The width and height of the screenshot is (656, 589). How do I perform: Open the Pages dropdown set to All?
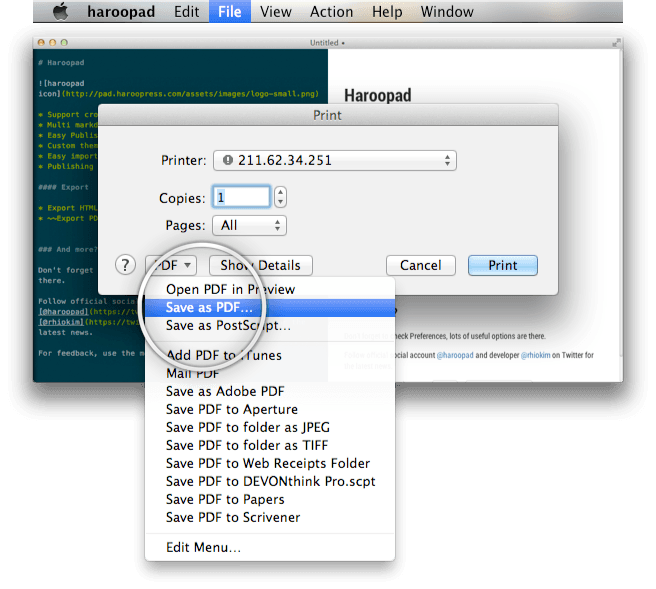click(250, 226)
